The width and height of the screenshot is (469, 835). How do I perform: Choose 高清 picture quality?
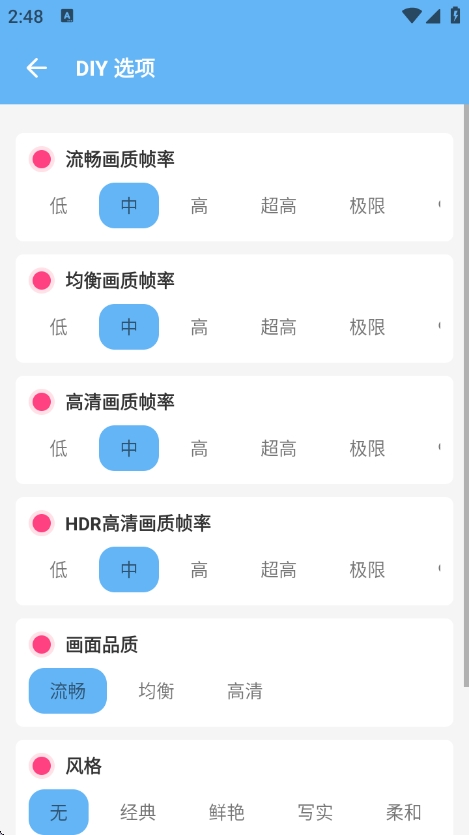[245, 691]
